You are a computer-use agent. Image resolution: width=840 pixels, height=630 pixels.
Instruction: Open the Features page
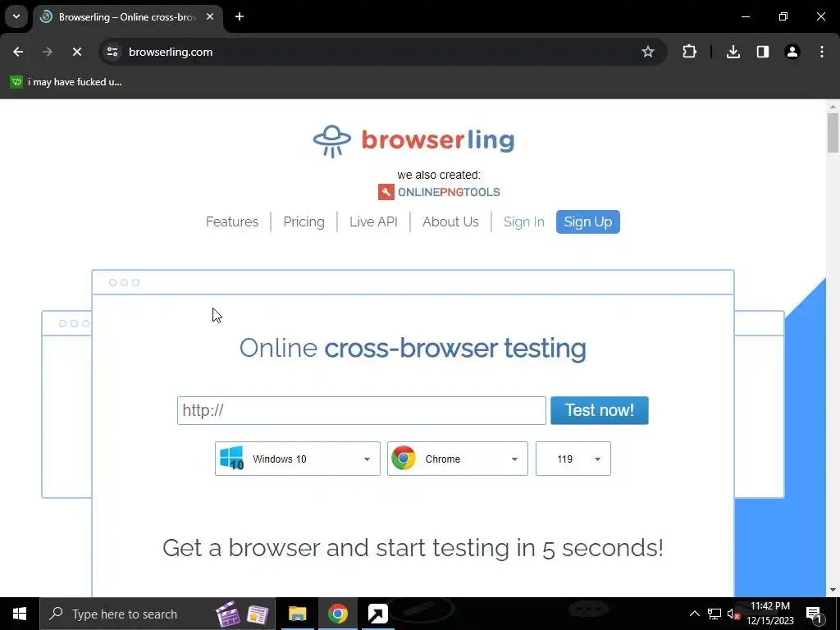pos(232,221)
